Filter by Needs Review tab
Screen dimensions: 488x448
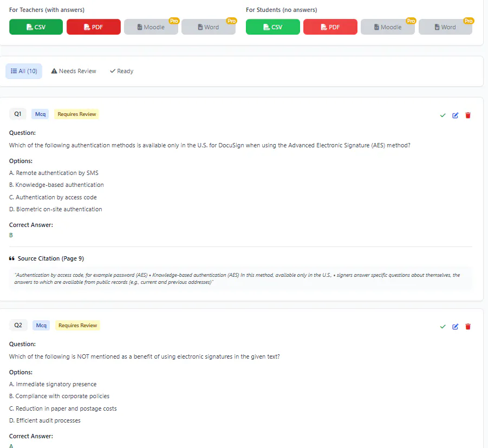click(x=74, y=71)
